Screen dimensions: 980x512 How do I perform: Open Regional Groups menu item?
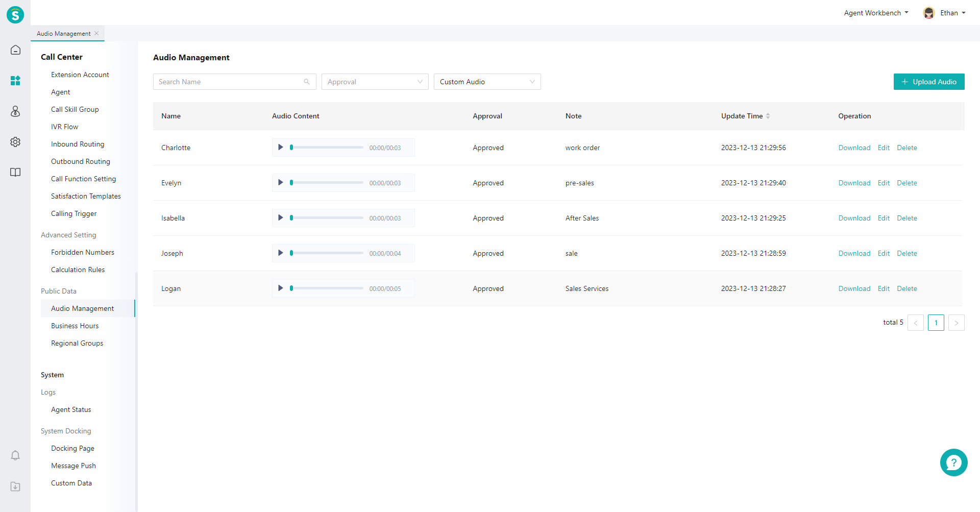77,343
